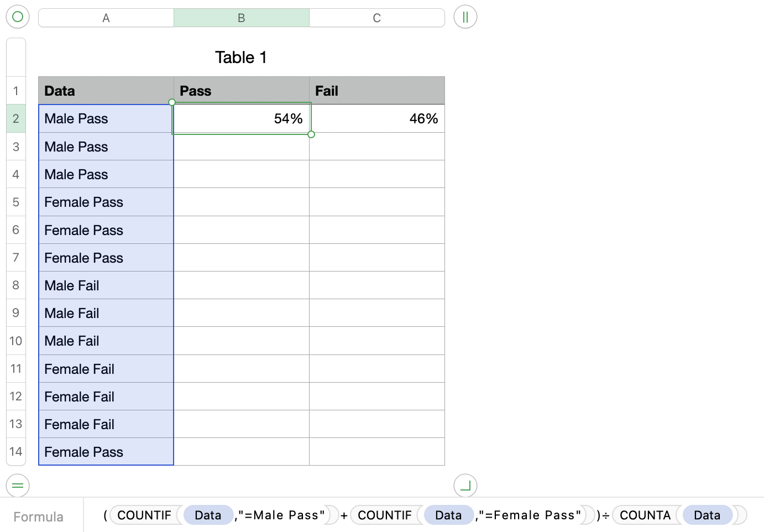Click the Fail cell showing 46%
Screen dimensions: 764x532
[x=376, y=118]
